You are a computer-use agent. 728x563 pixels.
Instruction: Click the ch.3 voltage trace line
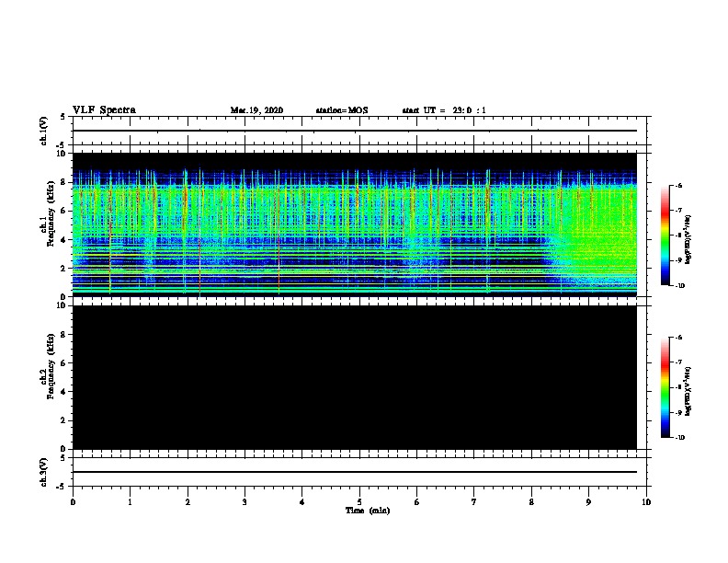coord(355,472)
